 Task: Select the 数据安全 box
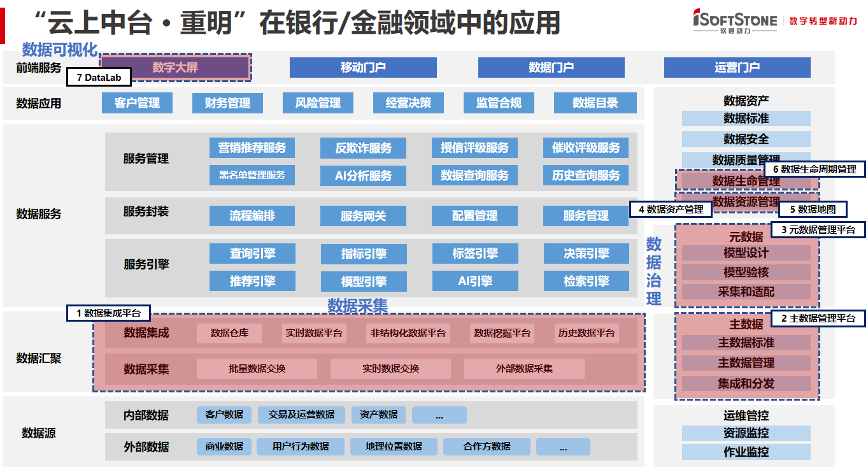tap(746, 139)
